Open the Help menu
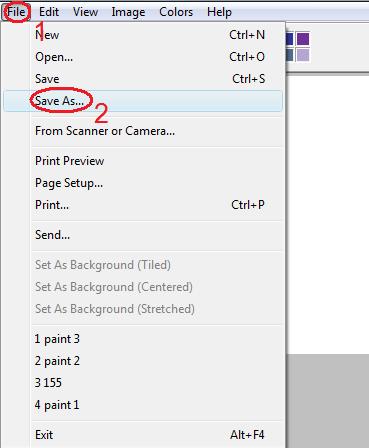Image resolution: width=369 pixels, height=448 pixels. (x=219, y=12)
